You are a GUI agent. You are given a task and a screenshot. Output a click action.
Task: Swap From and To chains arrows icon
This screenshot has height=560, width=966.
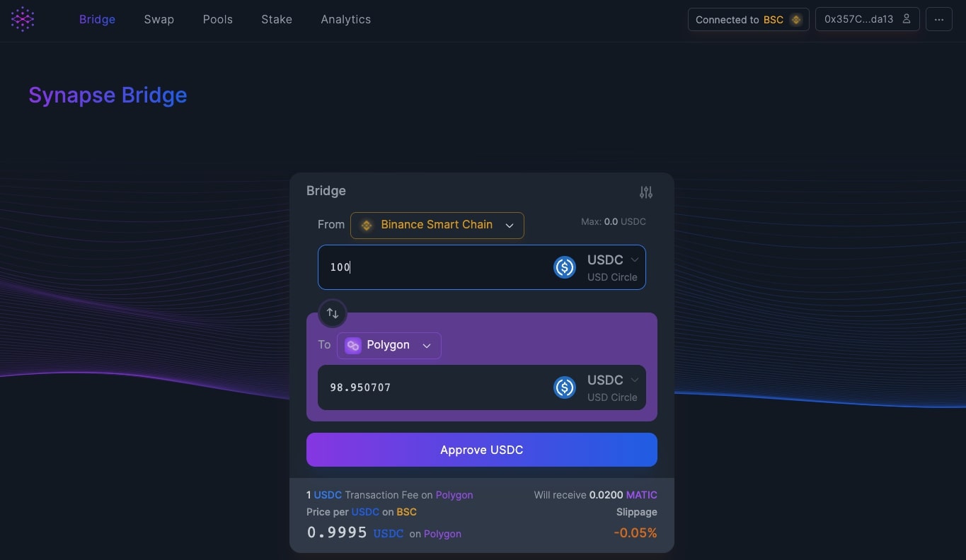[x=333, y=313]
